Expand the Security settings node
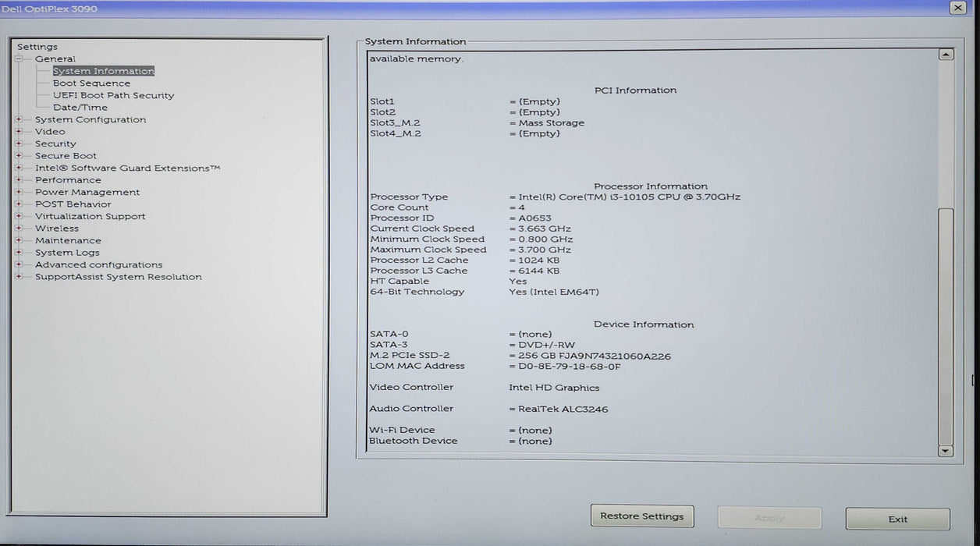Viewport: 980px width, 546px height. (19, 144)
